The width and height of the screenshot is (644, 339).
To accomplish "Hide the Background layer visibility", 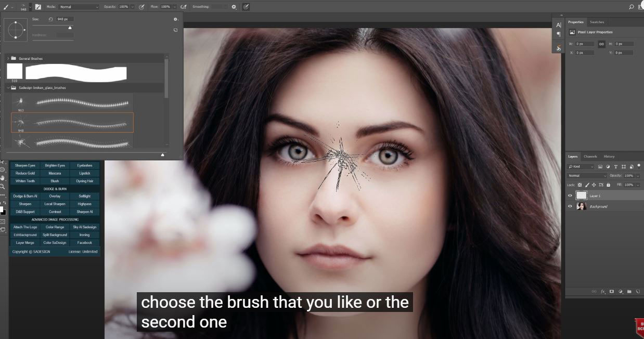I will click(570, 206).
